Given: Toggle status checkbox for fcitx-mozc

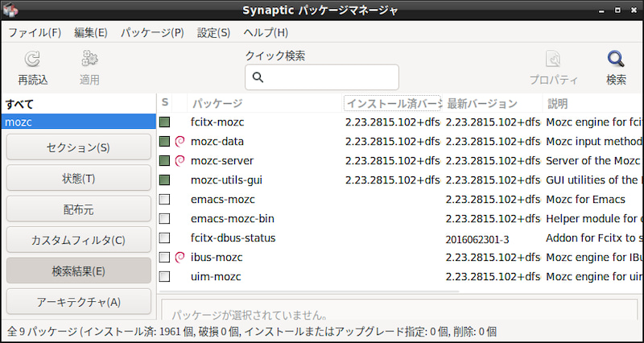Looking at the screenshot, I should tap(164, 122).
